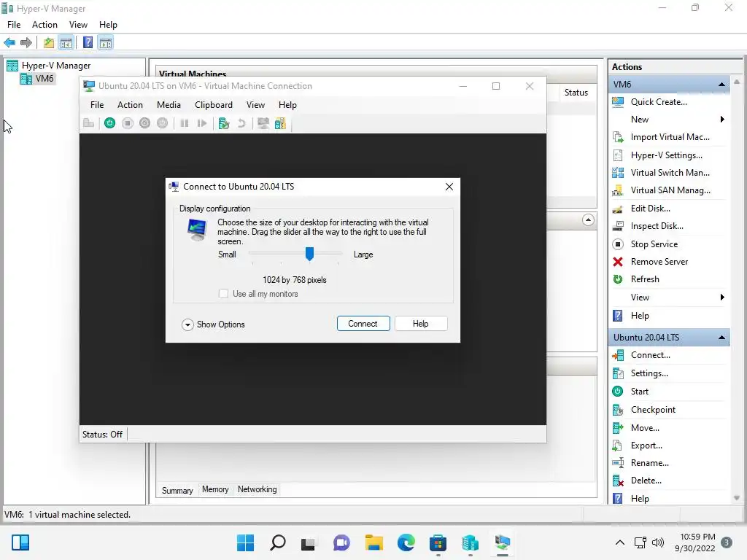
Task: Choose Inspect Disk action
Action: (x=657, y=226)
